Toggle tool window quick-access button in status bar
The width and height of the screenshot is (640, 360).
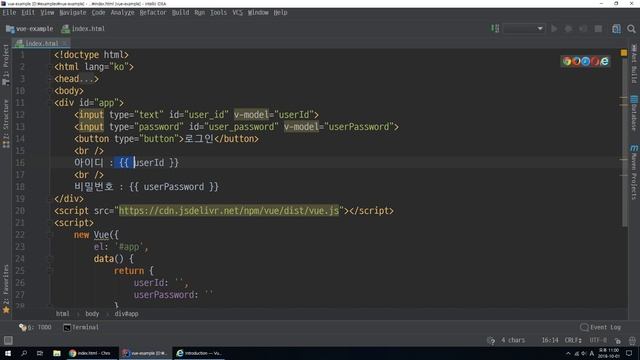(8, 340)
